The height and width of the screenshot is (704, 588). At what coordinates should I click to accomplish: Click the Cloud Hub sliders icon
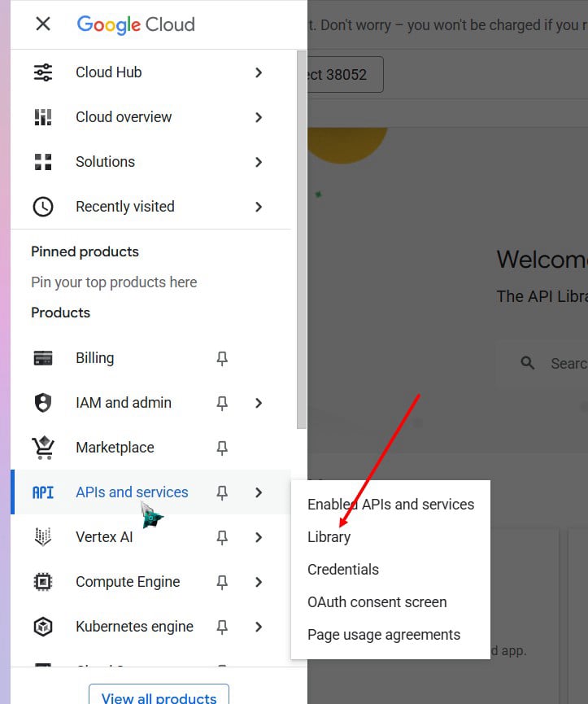(43, 72)
